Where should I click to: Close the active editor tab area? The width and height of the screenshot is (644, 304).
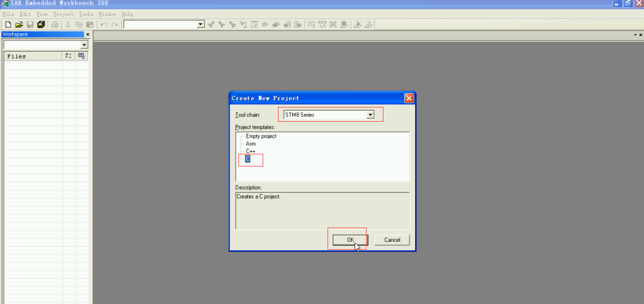pyautogui.click(x=640, y=35)
